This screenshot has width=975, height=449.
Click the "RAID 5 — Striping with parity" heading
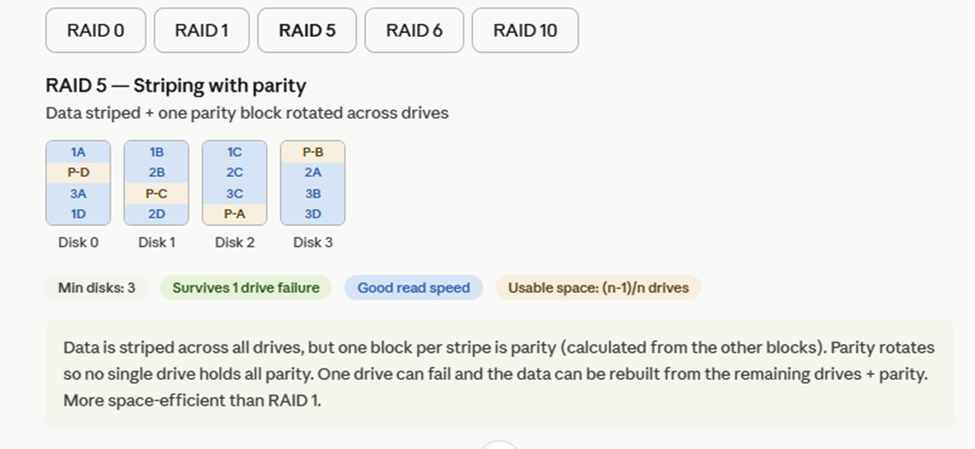(x=176, y=86)
